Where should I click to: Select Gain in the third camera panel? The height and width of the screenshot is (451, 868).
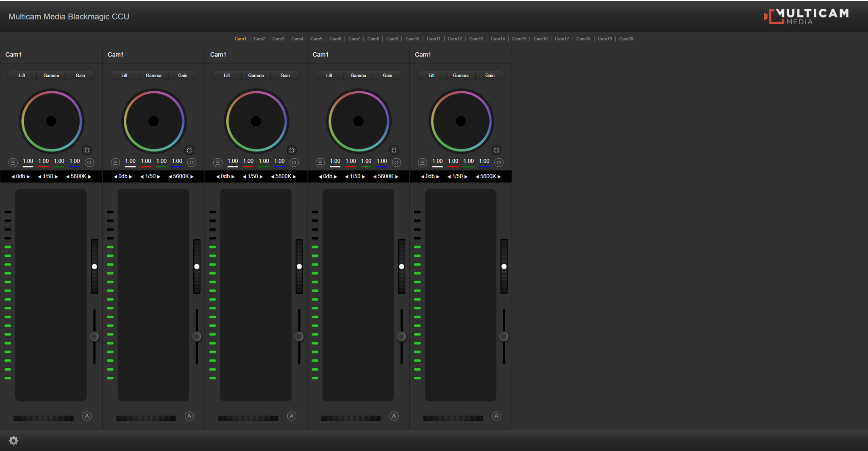pyautogui.click(x=285, y=76)
